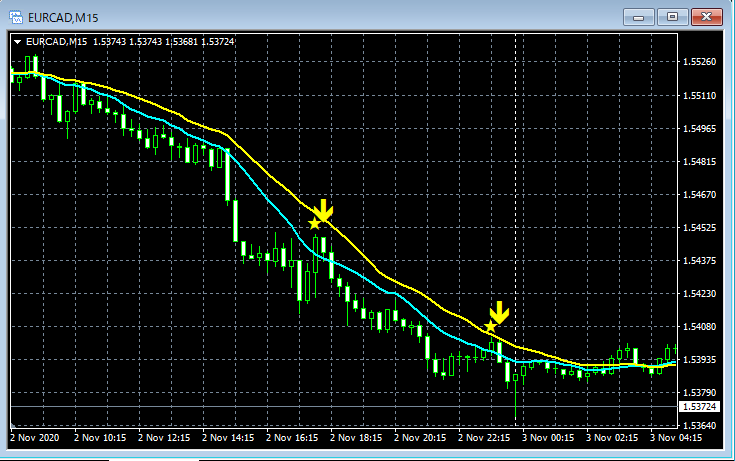
Task: Click price scale label 1.54230
Action: coord(699,294)
